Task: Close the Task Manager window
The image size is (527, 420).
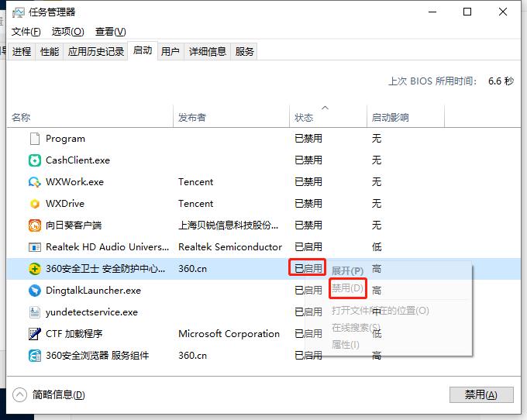Action: 503,12
